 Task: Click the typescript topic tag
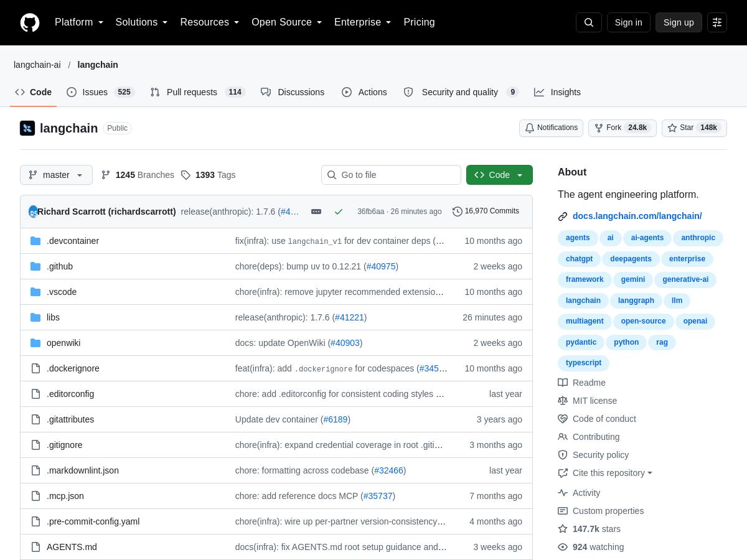583,363
